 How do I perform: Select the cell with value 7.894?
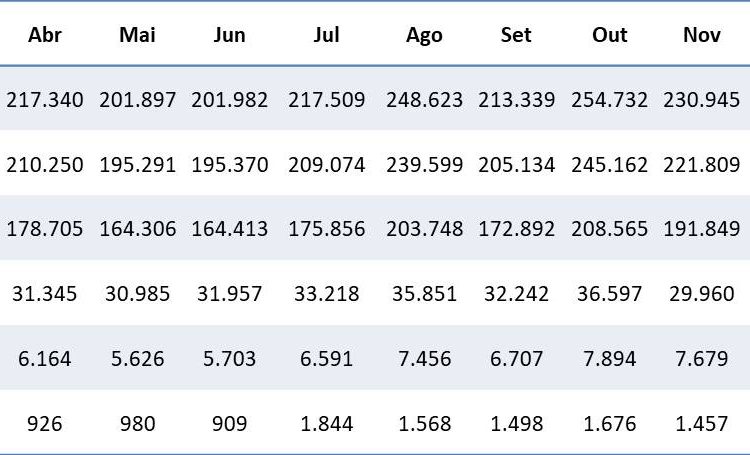609,358
